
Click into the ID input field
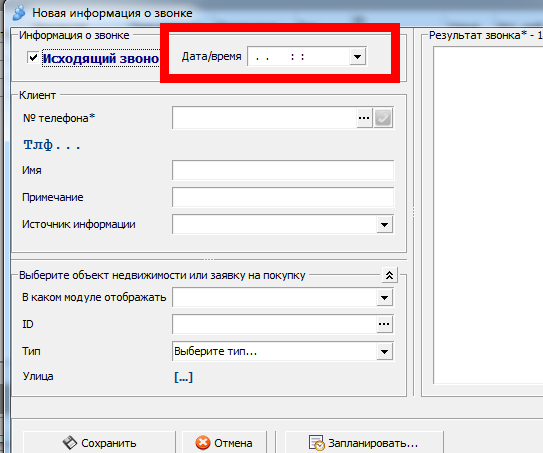(x=274, y=324)
